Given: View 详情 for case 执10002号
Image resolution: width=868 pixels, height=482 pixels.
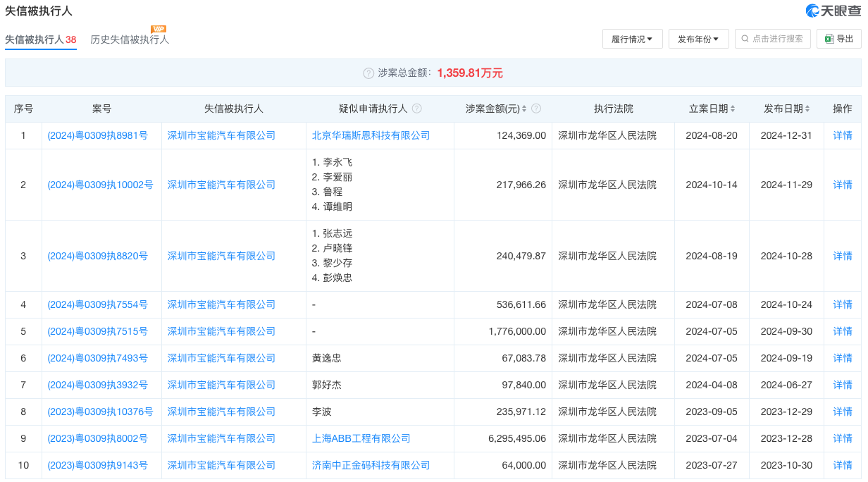Looking at the screenshot, I should (843, 185).
